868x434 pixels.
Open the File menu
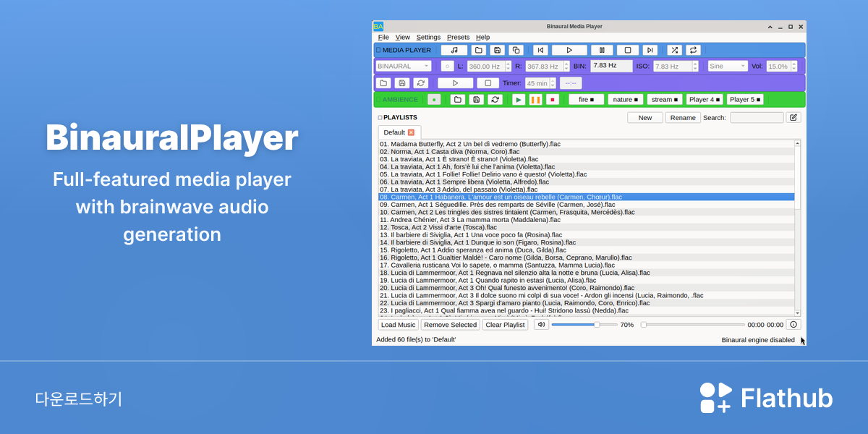click(x=383, y=37)
